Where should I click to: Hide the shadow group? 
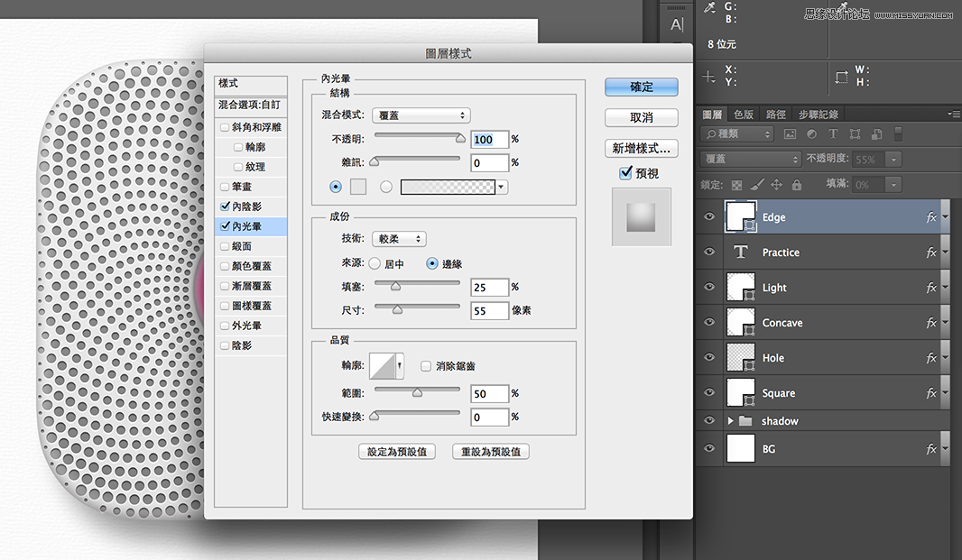point(709,420)
